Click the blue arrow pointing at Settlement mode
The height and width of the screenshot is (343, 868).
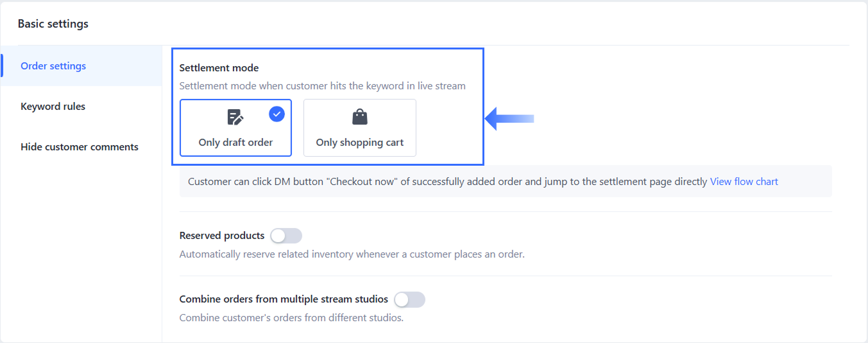(x=509, y=118)
